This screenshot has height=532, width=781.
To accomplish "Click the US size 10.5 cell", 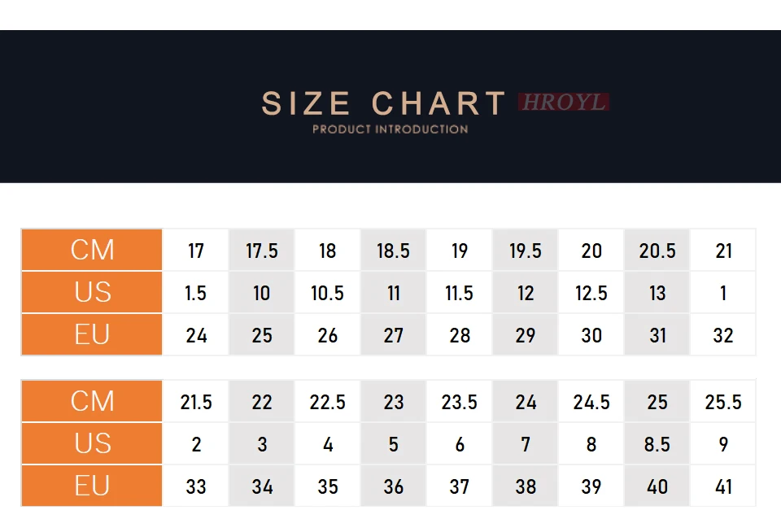I will 327,292.
